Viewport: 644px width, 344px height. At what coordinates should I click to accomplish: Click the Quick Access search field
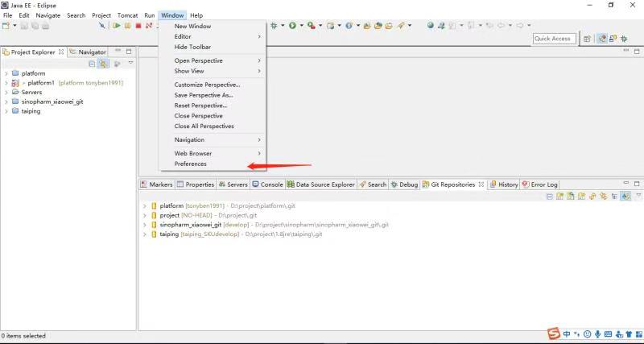tap(555, 39)
